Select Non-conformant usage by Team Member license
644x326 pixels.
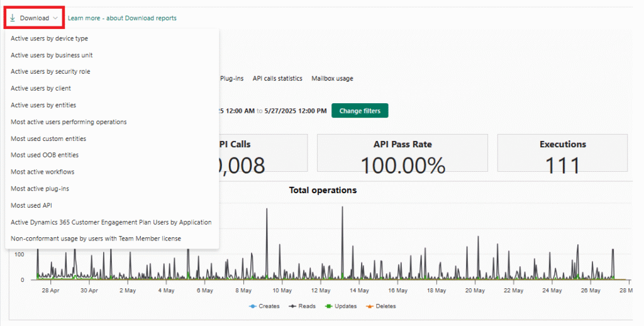click(x=96, y=239)
